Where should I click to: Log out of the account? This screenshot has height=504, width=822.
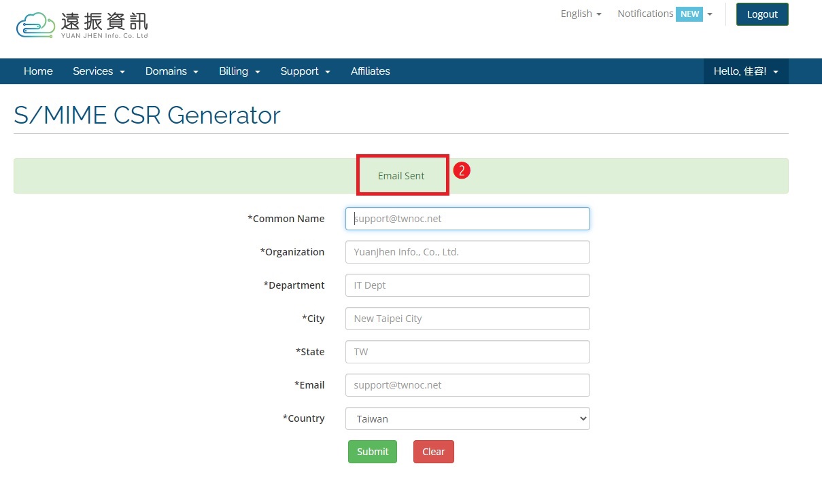pos(761,14)
